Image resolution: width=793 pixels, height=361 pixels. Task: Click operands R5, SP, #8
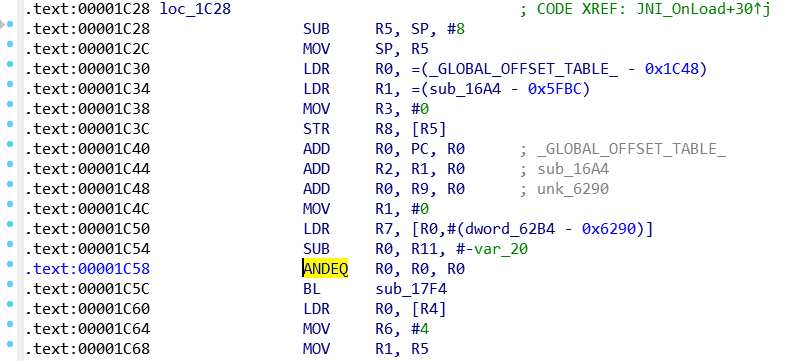pos(420,29)
